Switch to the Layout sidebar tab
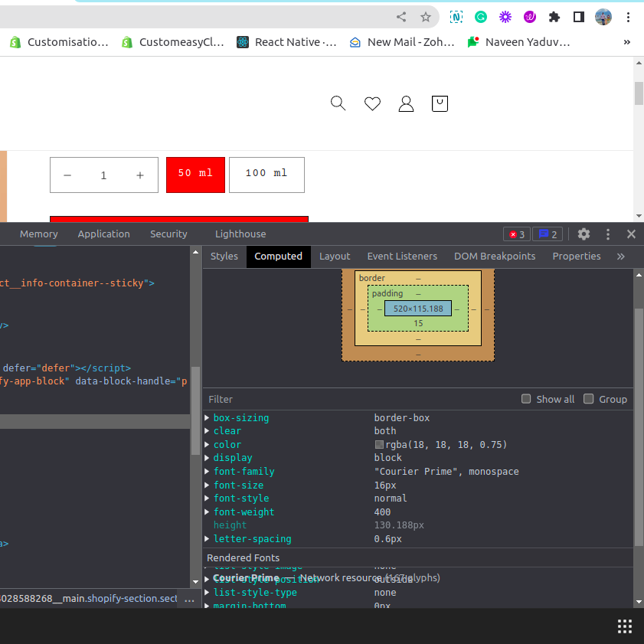Image resolution: width=644 pixels, height=644 pixels. (x=335, y=257)
